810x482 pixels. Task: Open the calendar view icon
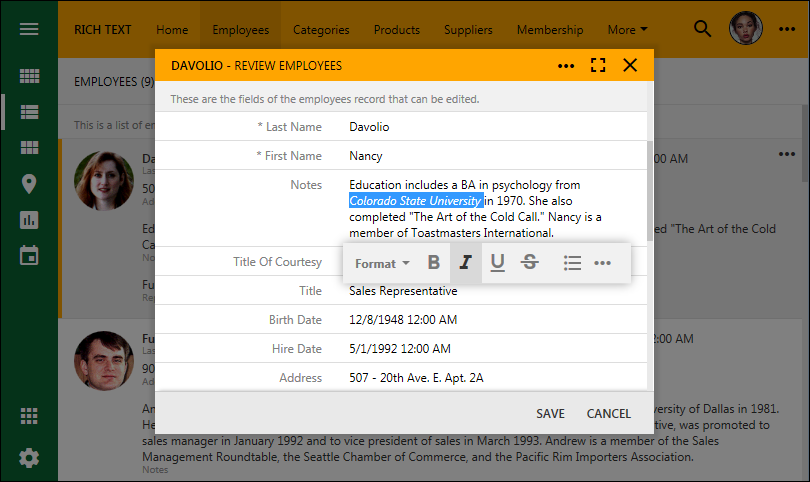[x=29, y=255]
